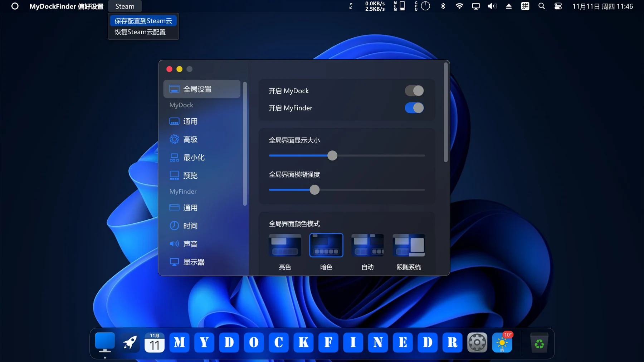This screenshot has height=362, width=644.
Task: Select 全局设置 in the sidebar
Action: click(202, 89)
